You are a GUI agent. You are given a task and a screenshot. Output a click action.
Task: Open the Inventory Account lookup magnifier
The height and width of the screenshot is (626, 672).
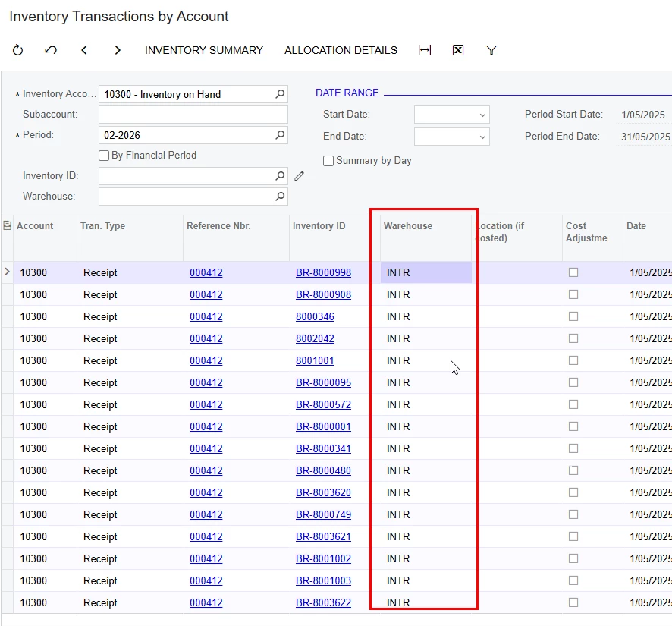click(280, 94)
